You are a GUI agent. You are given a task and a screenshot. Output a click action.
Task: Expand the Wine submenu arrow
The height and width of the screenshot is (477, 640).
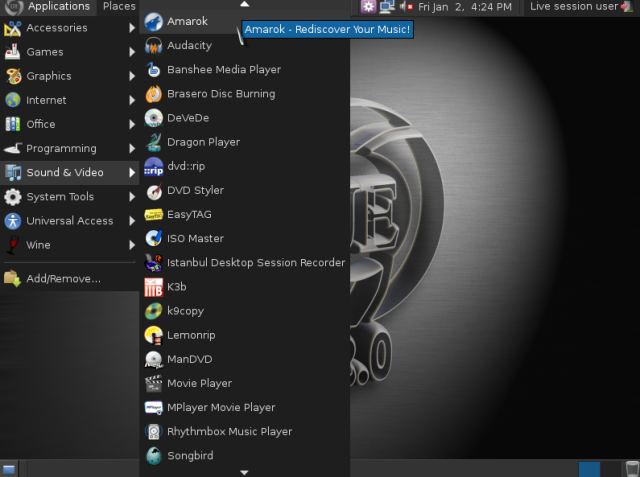coord(132,245)
